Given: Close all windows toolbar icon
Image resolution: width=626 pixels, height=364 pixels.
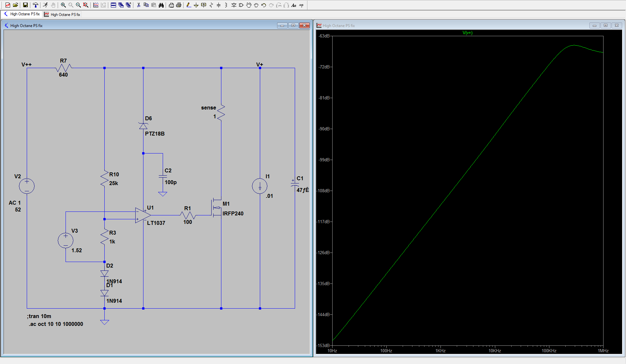Looking at the screenshot, I should click(128, 5).
